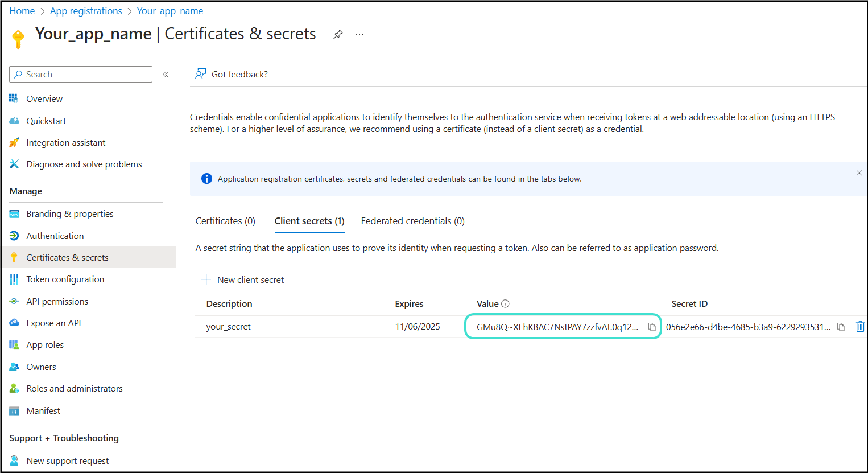Open Token configuration page

[x=65, y=279]
